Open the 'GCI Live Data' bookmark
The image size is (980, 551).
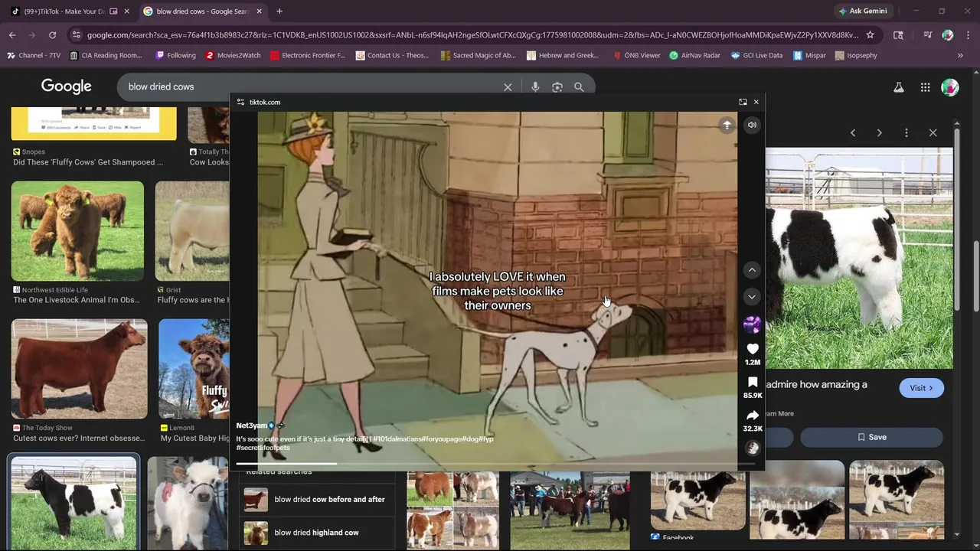click(x=757, y=55)
